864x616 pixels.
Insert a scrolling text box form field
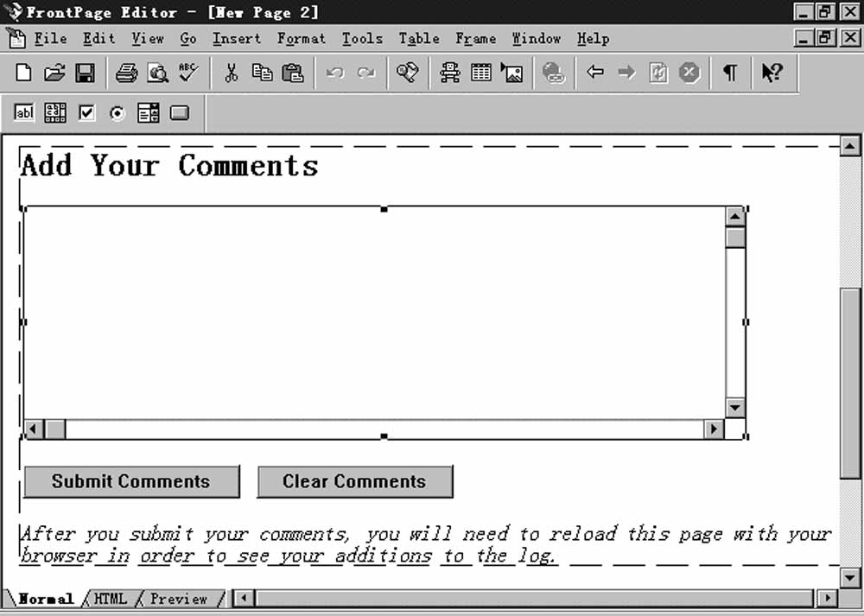[x=55, y=113]
